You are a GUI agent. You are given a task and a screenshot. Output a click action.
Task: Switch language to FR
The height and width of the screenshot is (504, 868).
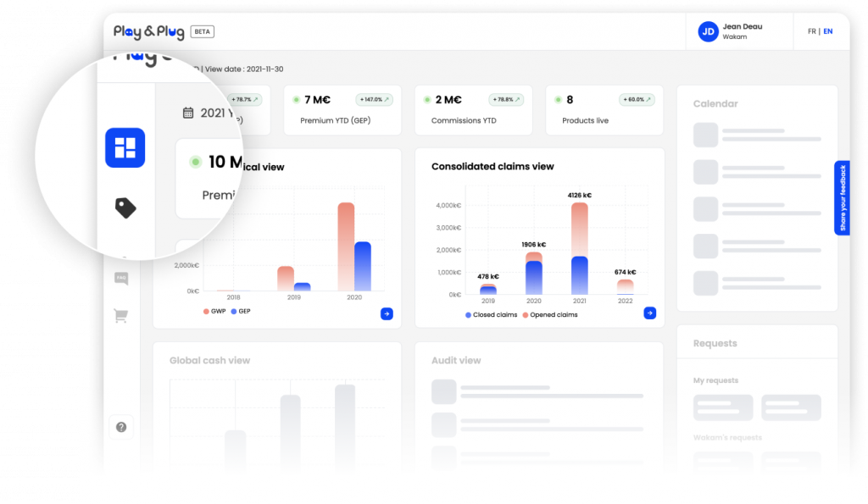811,31
